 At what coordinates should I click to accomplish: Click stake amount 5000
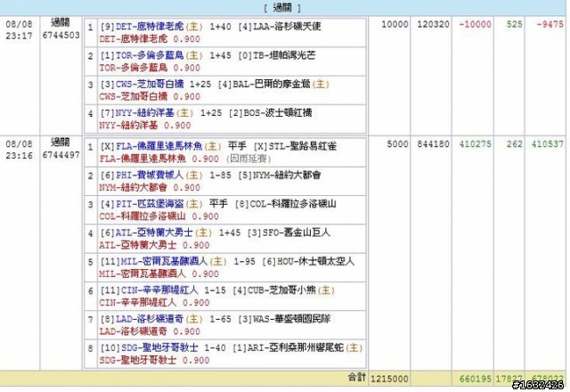point(397,144)
